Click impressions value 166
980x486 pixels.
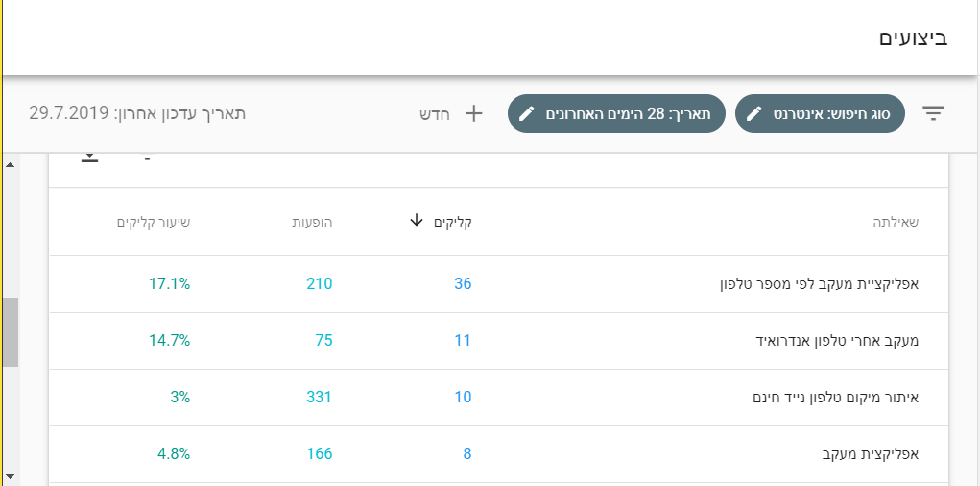(320, 454)
